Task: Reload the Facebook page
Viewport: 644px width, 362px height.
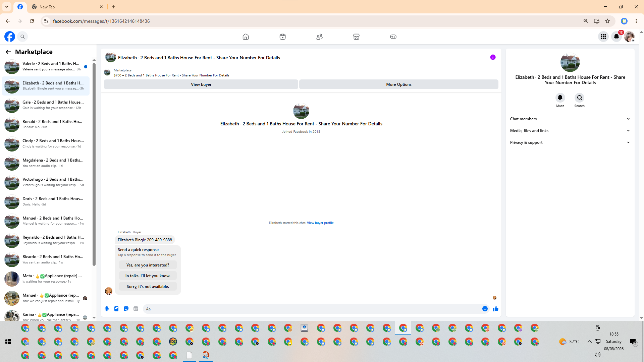Action: click(x=32, y=21)
